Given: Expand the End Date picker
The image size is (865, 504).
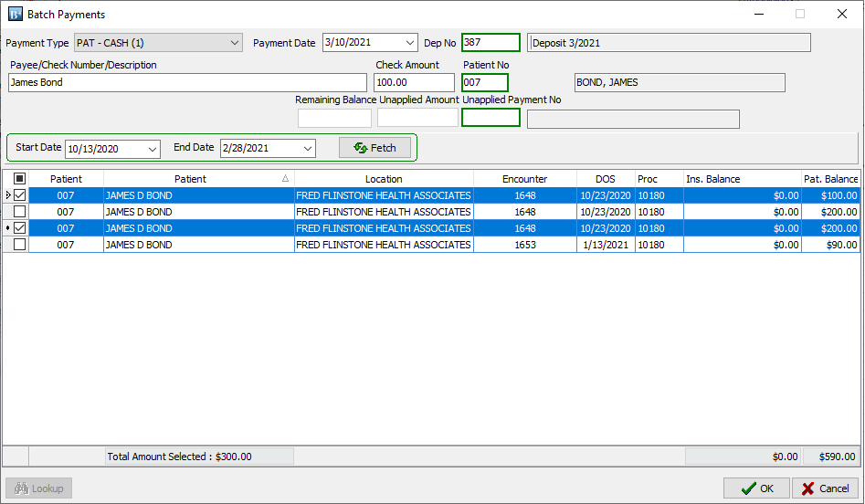Looking at the screenshot, I should (308, 149).
